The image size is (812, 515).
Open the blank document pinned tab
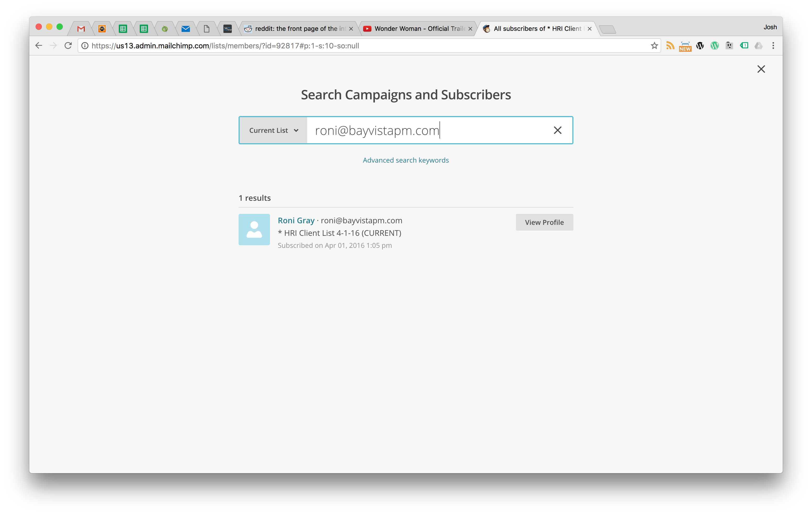(206, 29)
